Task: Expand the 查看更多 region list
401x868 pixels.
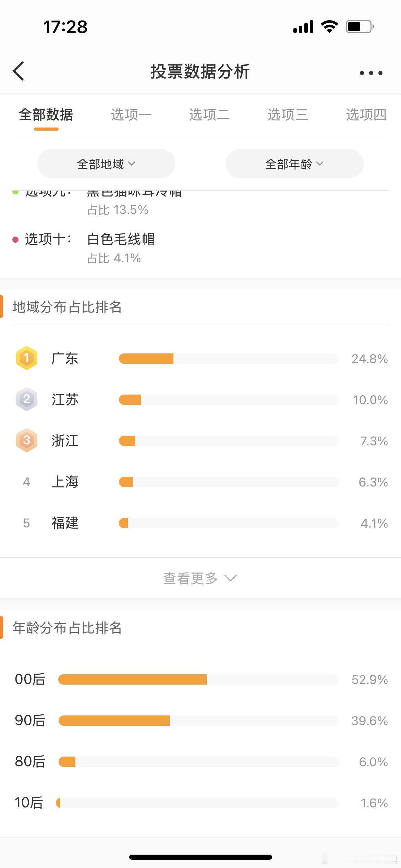Action: pos(200,578)
